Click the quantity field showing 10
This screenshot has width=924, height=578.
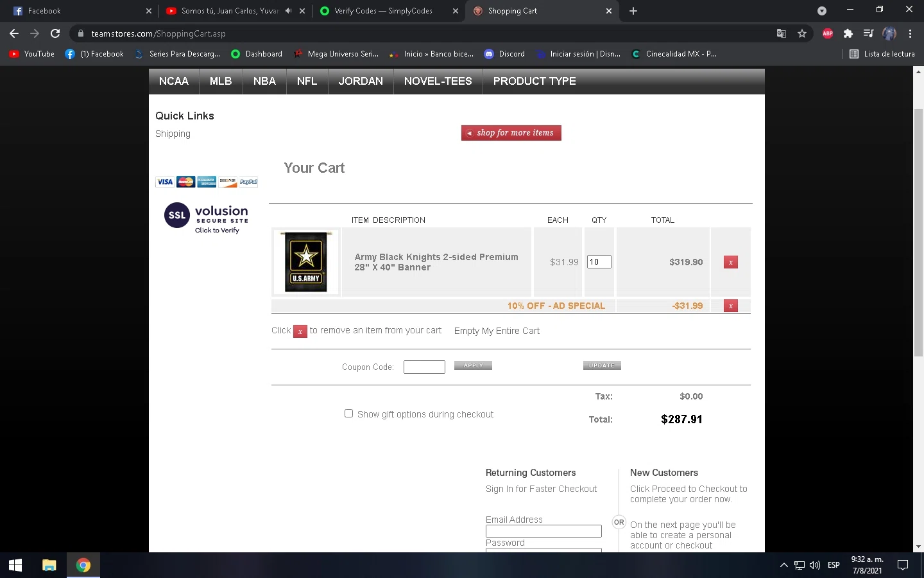[599, 262]
